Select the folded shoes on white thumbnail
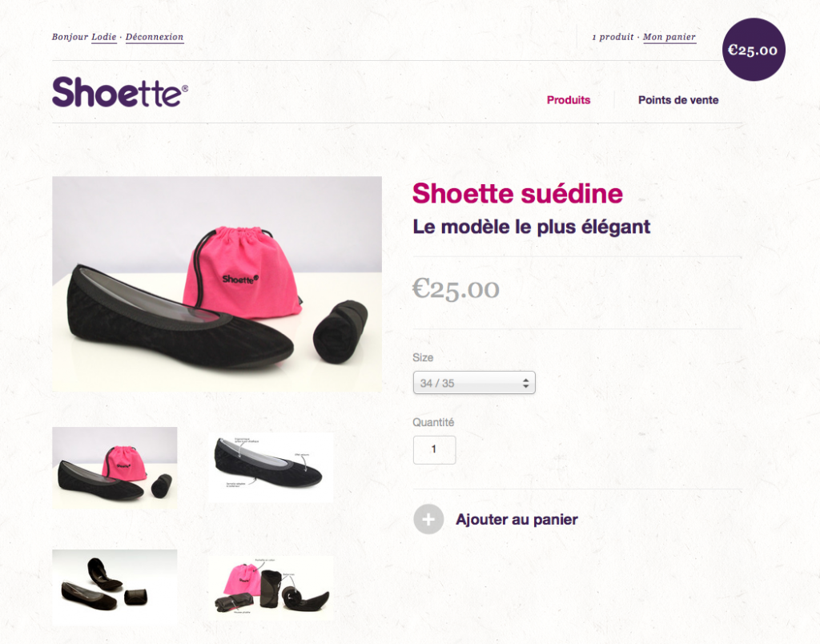The height and width of the screenshot is (644, 820). (x=115, y=586)
